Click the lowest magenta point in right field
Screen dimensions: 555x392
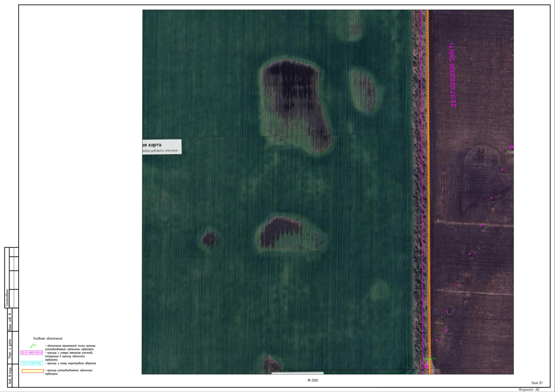[437, 340]
